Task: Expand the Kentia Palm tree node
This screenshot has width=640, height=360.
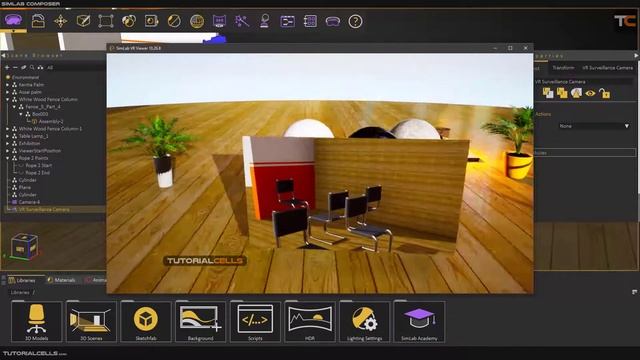Action: [7, 85]
